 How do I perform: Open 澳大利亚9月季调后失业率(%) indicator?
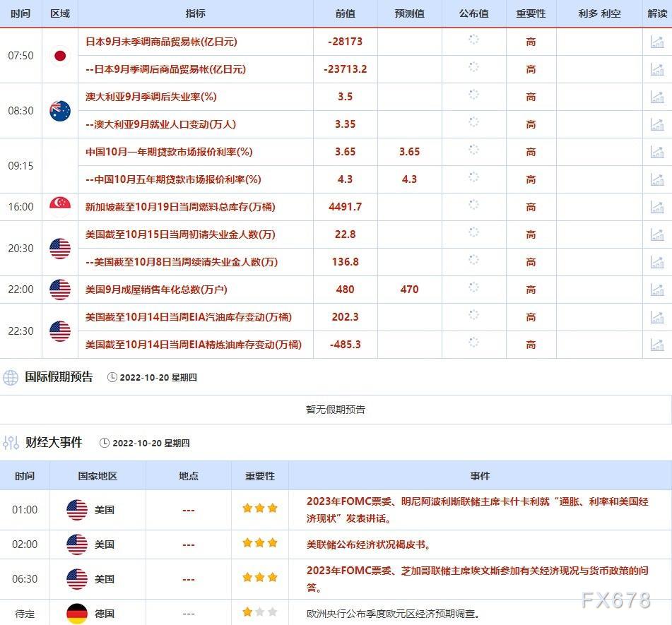point(151,97)
